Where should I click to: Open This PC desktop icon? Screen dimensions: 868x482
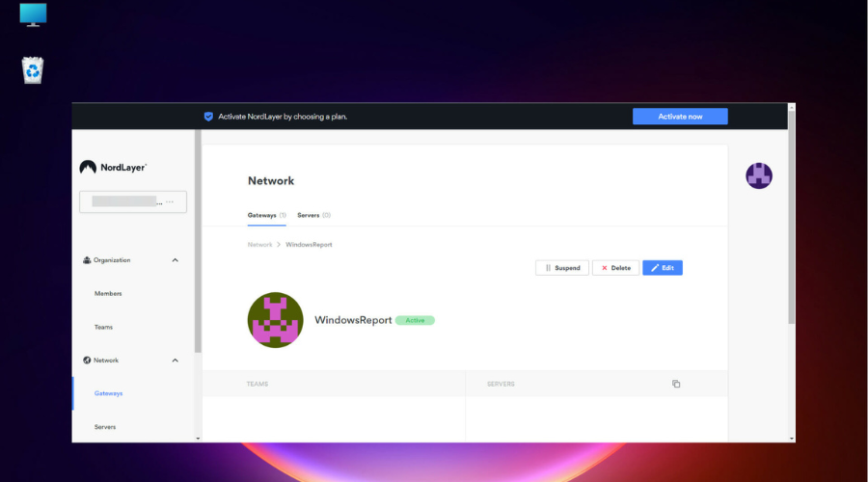pyautogui.click(x=33, y=15)
